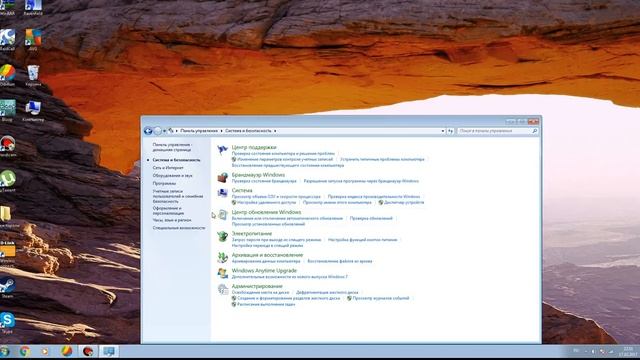
Task: Click the Power Options battery icon
Action: [x=222, y=236]
